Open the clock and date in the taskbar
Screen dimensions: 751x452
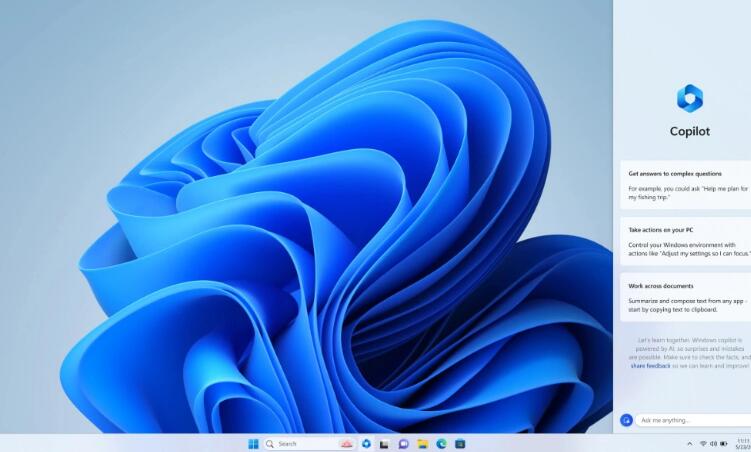[x=743, y=443]
